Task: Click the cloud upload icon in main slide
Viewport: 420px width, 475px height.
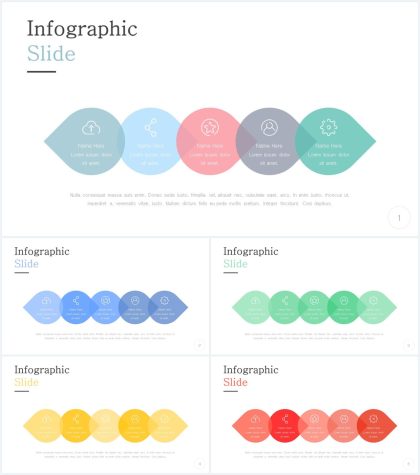Action: 91,128
